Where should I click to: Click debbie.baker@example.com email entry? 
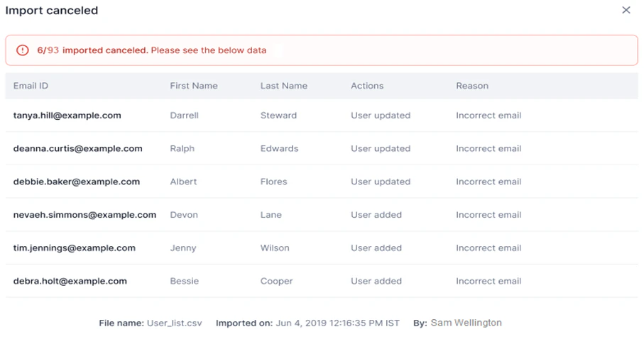point(77,182)
